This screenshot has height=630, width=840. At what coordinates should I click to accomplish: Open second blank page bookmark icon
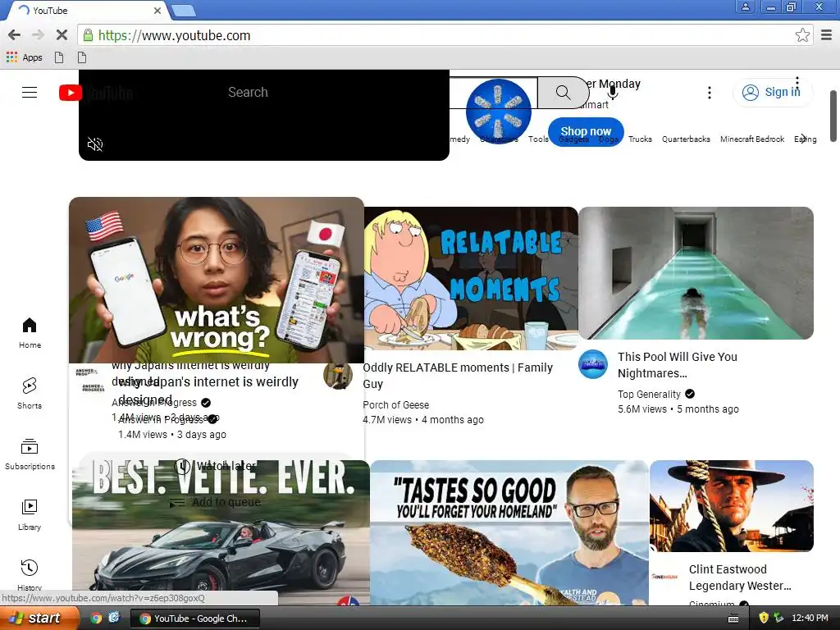(81, 57)
